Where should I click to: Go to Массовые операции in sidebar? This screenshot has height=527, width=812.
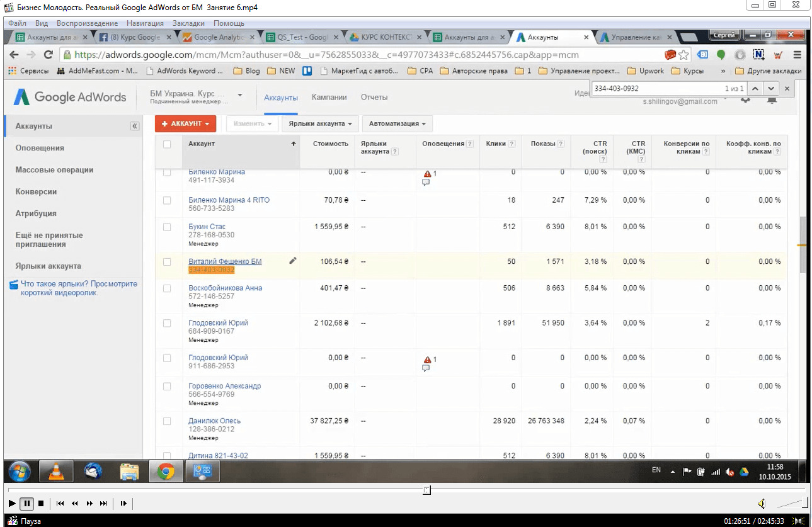54,170
